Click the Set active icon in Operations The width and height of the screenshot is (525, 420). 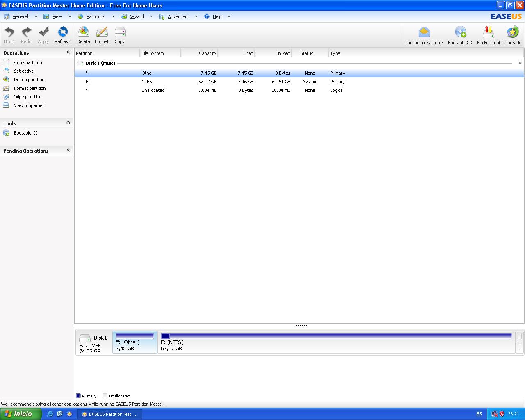(6, 71)
